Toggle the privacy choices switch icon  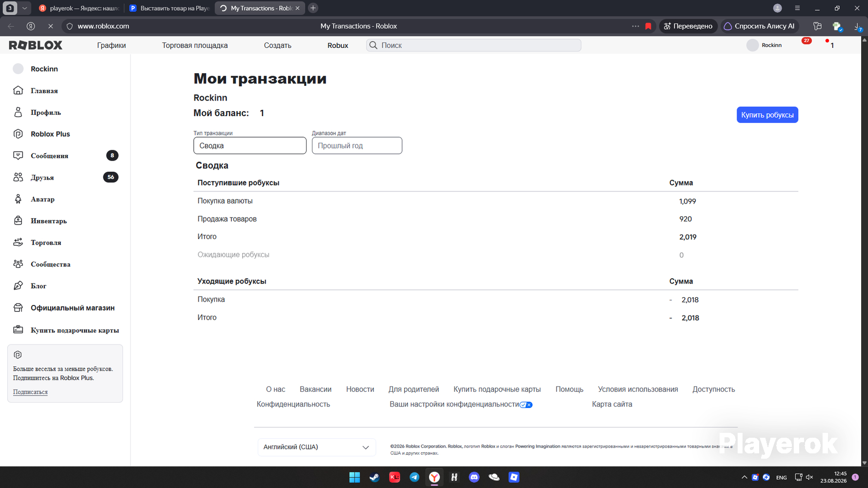click(526, 405)
